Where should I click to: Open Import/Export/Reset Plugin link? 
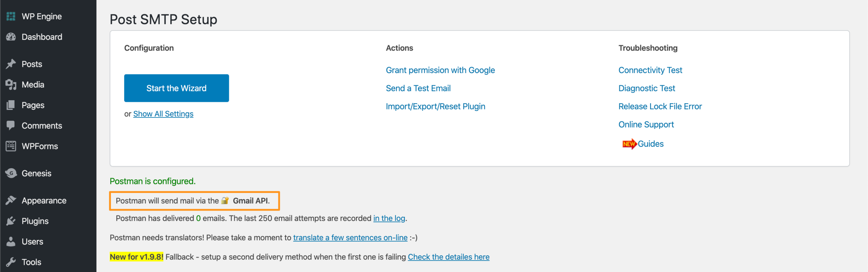point(435,107)
